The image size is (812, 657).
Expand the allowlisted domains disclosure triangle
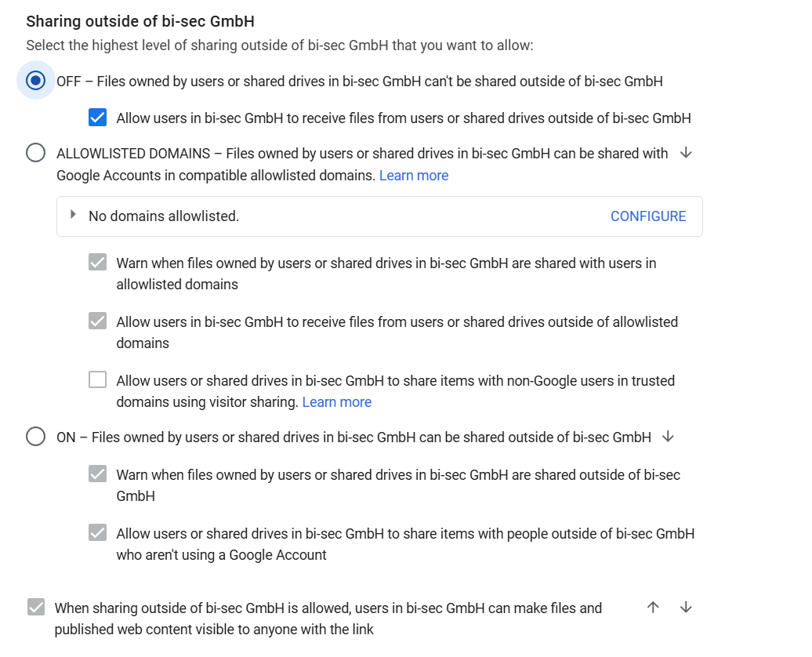tap(73, 215)
